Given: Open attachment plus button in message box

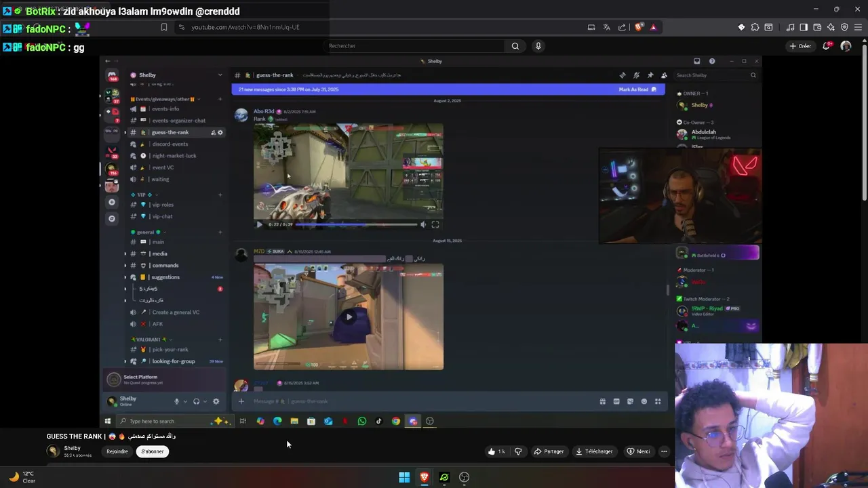Looking at the screenshot, I should (241, 401).
